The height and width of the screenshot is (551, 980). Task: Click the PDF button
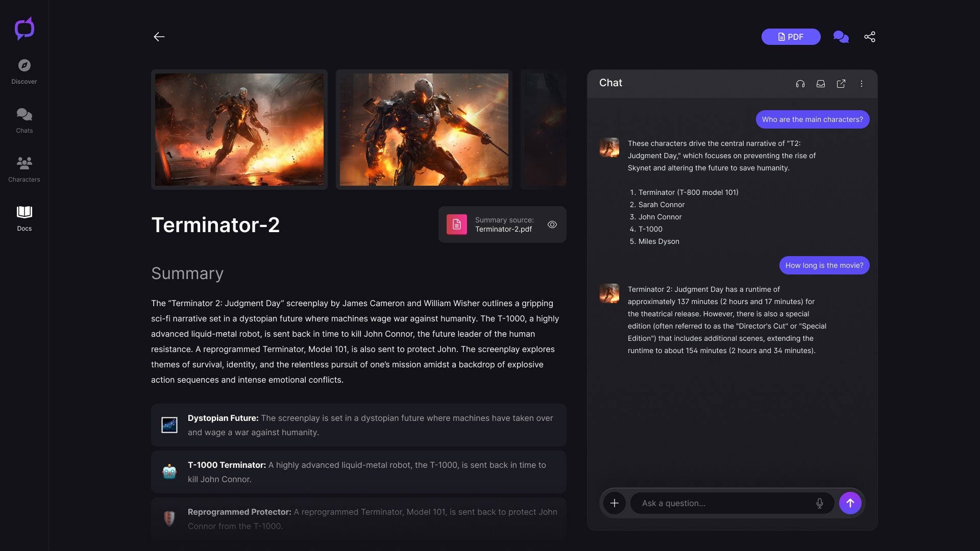[x=791, y=37]
